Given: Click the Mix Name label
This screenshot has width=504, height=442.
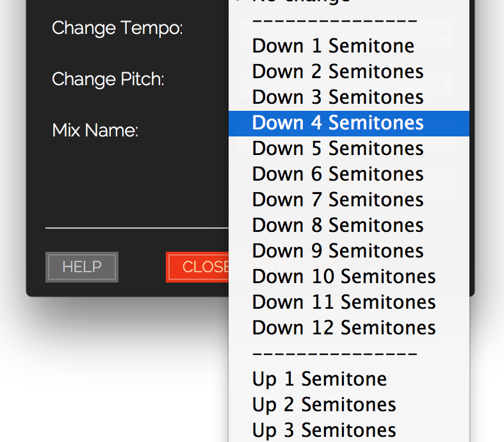Looking at the screenshot, I should (x=95, y=131).
